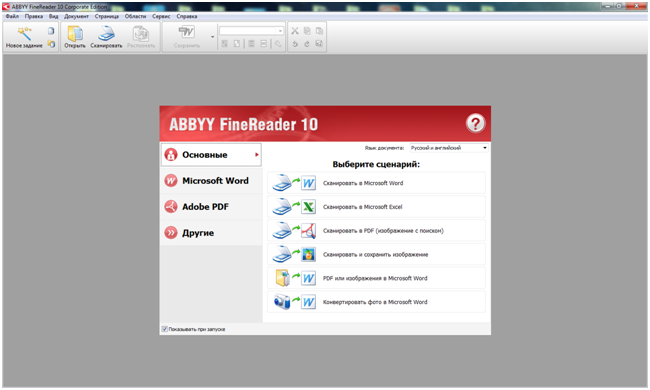Click the toolbar icon right of redo arrow
The width and height of the screenshot is (650, 390).
319,44
